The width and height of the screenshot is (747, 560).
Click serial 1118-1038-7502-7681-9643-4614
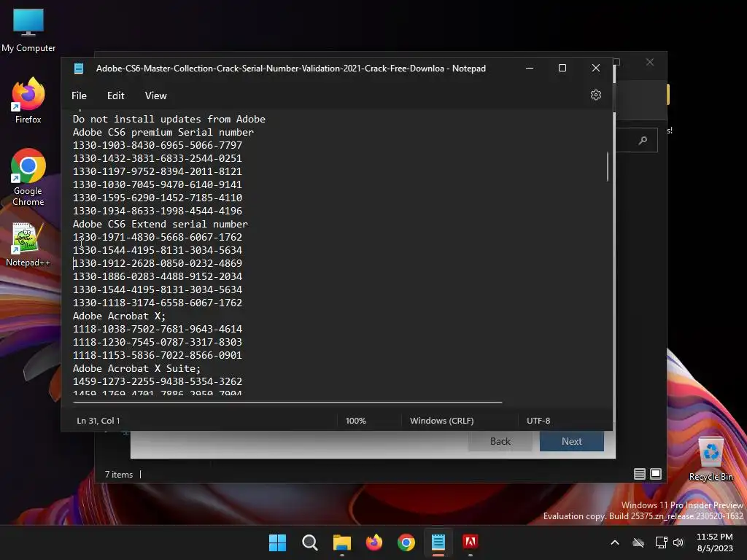click(158, 329)
